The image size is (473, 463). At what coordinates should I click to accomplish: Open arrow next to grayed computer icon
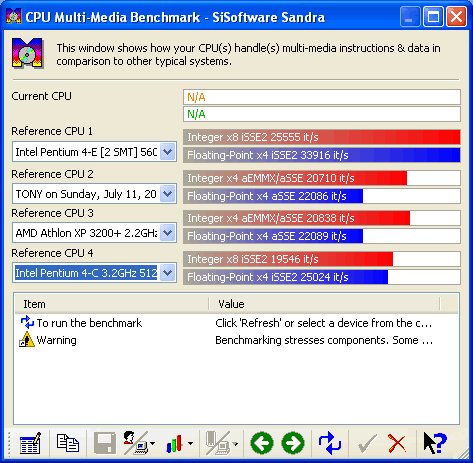tap(236, 444)
